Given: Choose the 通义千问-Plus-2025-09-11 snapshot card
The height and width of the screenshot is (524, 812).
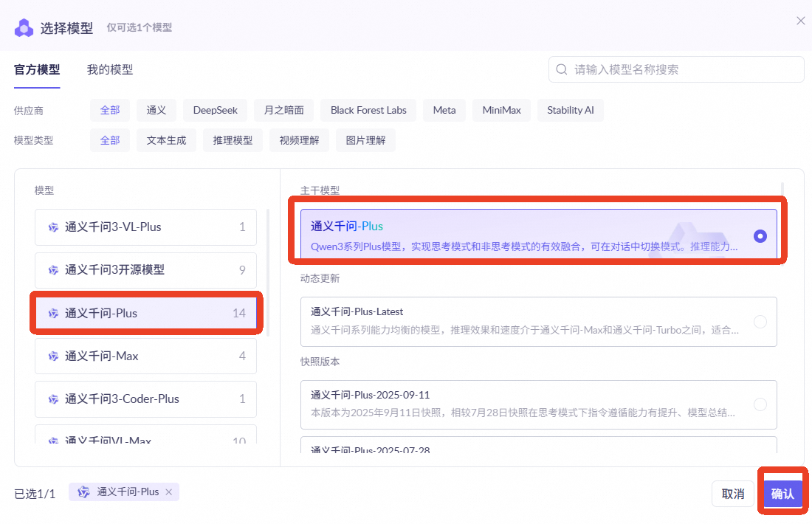Looking at the screenshot, I should pyautogui.click(x=539, y=404).
